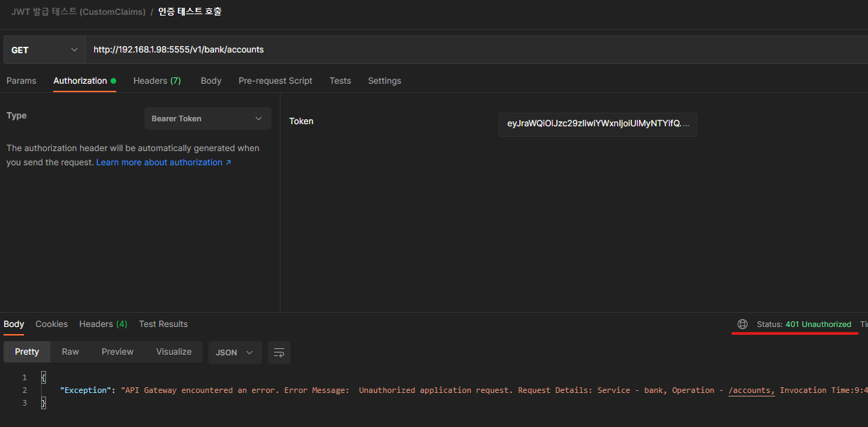Select the Authorization tab
The width and height of the screenshot is (868, 427).
click(x=80, y=81)
